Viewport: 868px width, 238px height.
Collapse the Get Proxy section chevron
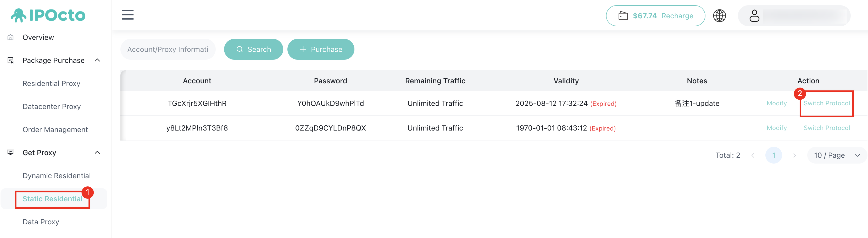tap(97, 153)
